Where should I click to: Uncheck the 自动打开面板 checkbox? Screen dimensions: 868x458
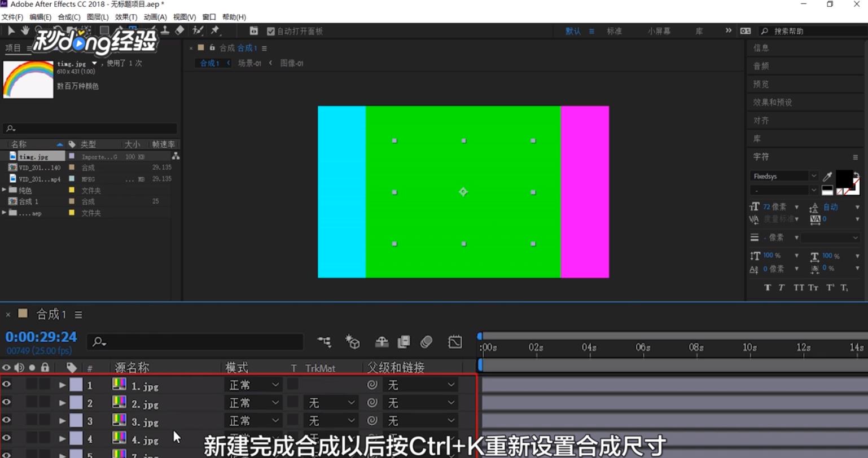click(271, 31)
